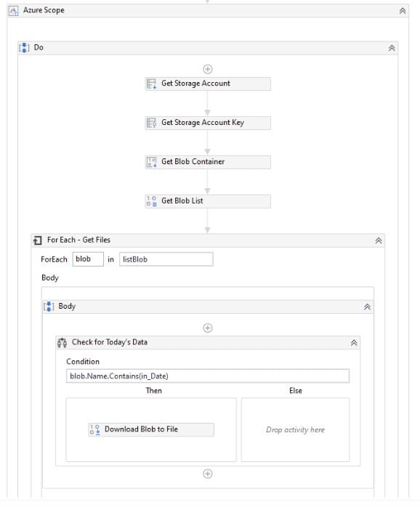Click the Azure Scope activity icon
The width and height of the screenshot is (420, 510).
coord(14,11)
